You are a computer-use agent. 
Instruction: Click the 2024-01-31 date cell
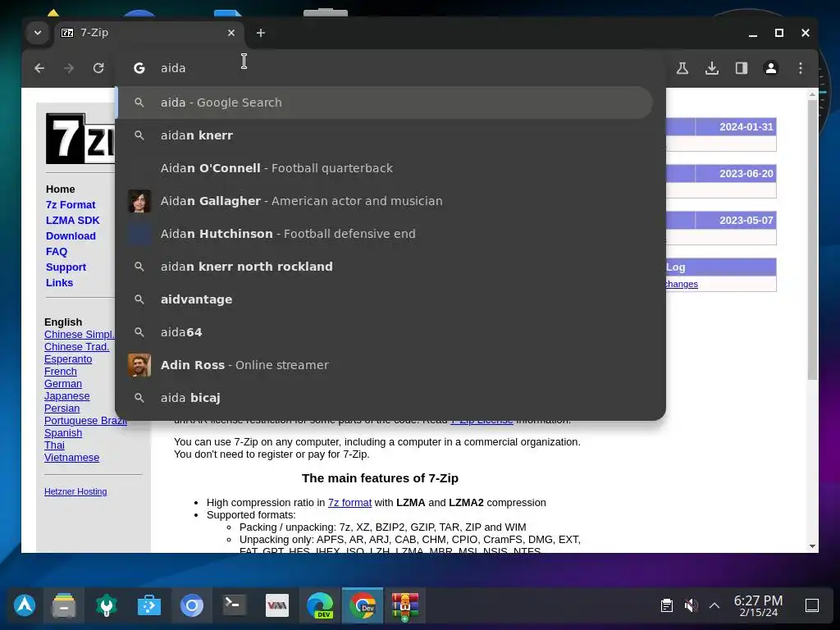click(736, 127)
